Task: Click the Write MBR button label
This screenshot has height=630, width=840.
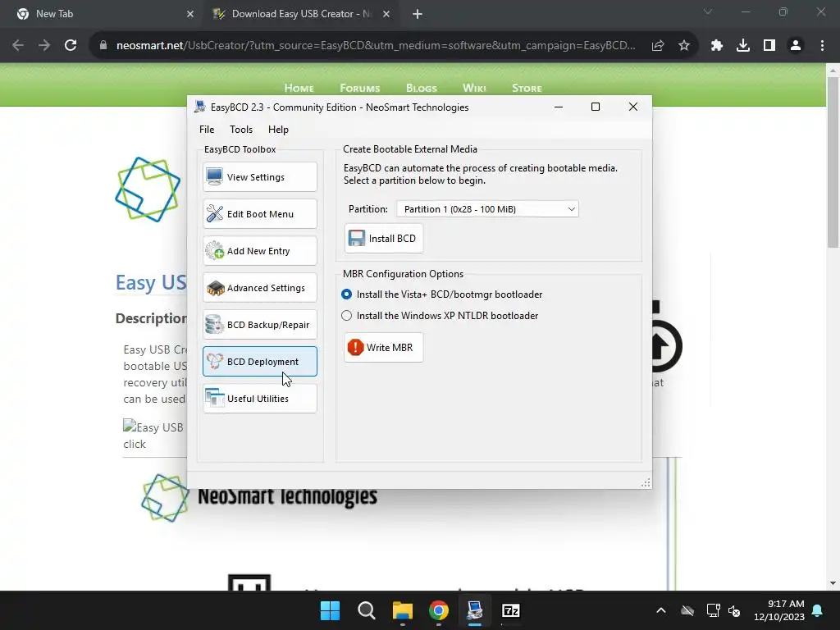Action: pos(390,347)
